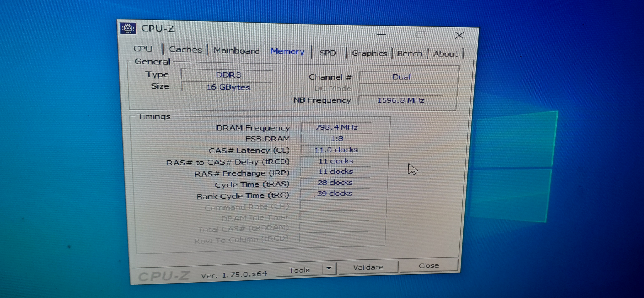Go to the Bench tab
The height and width of the screenshot is (298, 644).
410,54
